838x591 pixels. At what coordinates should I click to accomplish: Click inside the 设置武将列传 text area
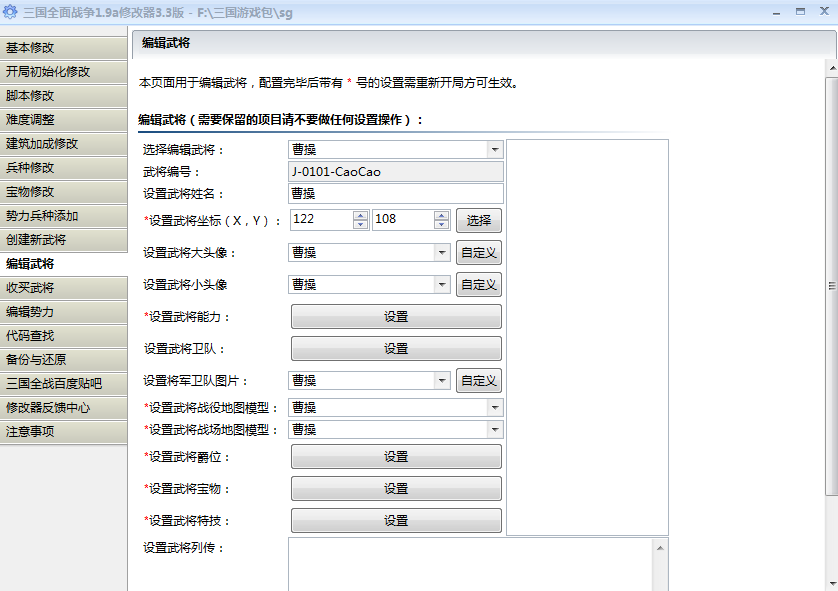(470, 564)
